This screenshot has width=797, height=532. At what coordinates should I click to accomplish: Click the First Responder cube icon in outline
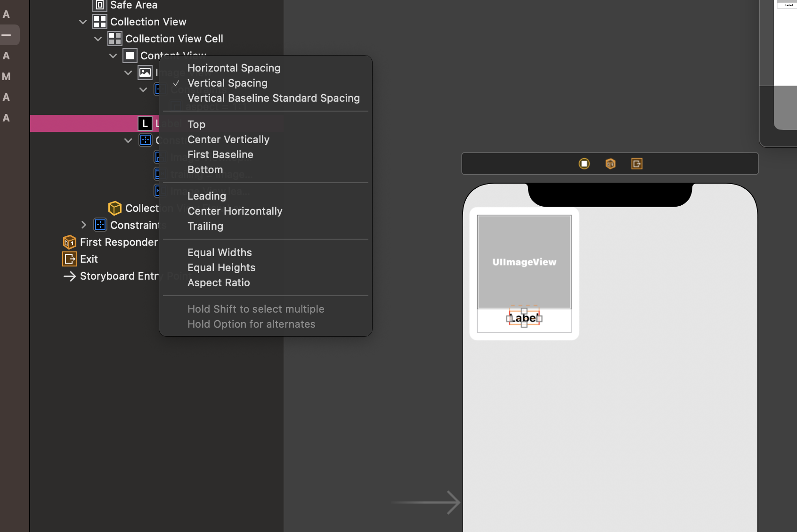70,242
